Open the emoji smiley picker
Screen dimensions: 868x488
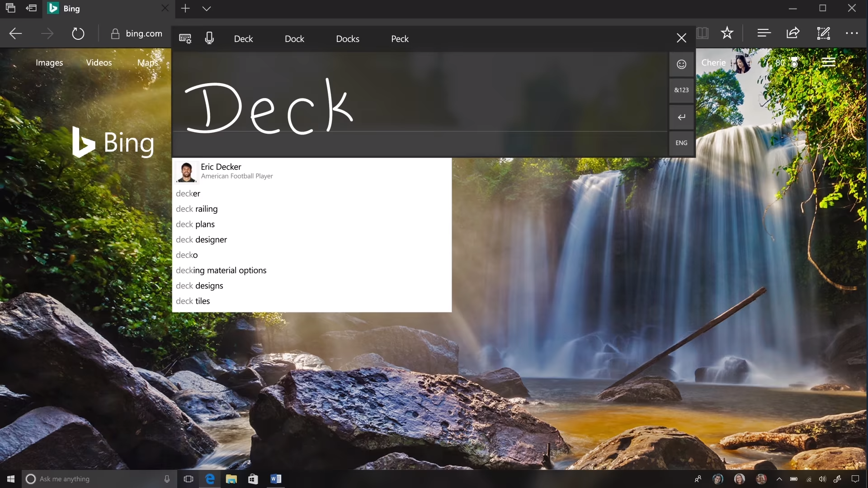coord(681,64)
